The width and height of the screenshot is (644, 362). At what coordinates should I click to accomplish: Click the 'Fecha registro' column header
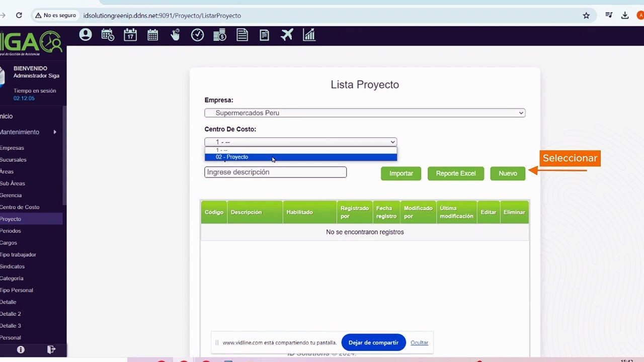pyautogui.click(x=386, y=212)
